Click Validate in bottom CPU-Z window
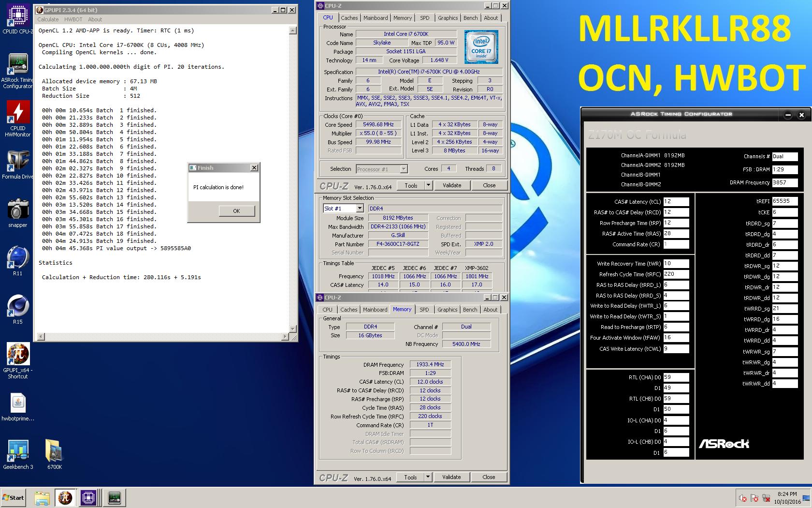Image resolution: width=812 pixels, height=508 pixels. coord(451,477)
